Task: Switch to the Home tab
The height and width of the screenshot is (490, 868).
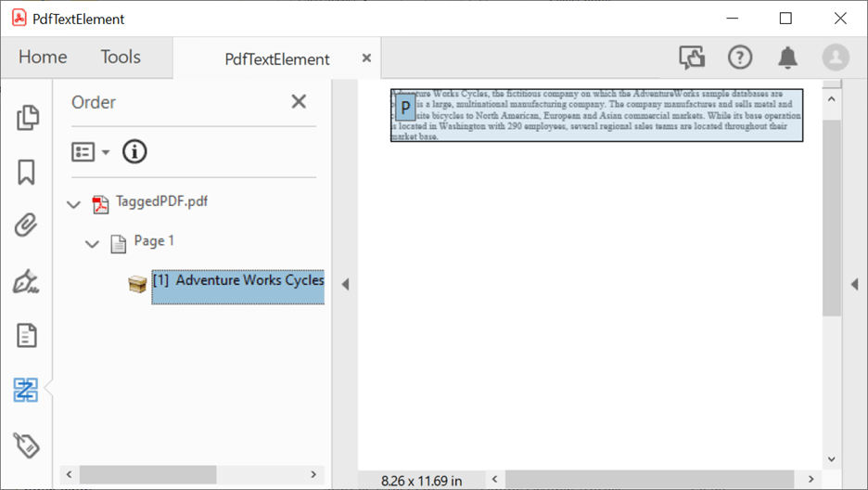Action: pos(43,58)
